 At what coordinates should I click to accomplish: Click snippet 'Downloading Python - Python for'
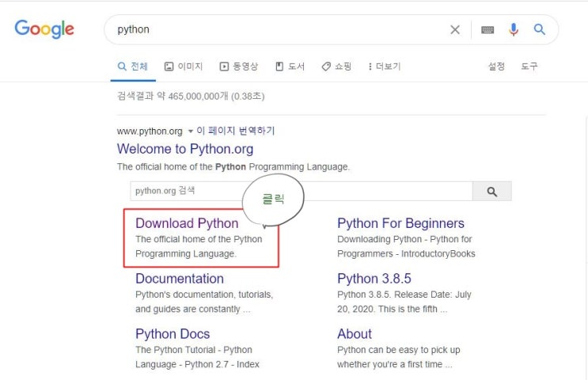point(404,239)
